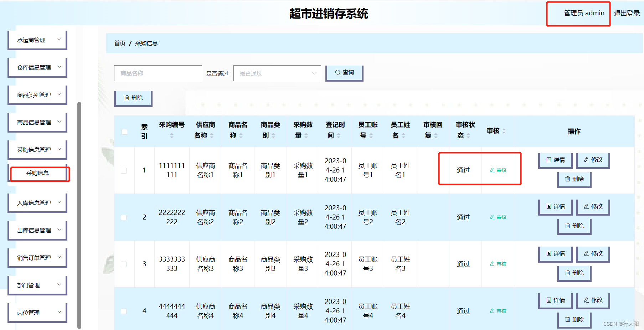Expand the 岗位管理 menu

point(37,313)
